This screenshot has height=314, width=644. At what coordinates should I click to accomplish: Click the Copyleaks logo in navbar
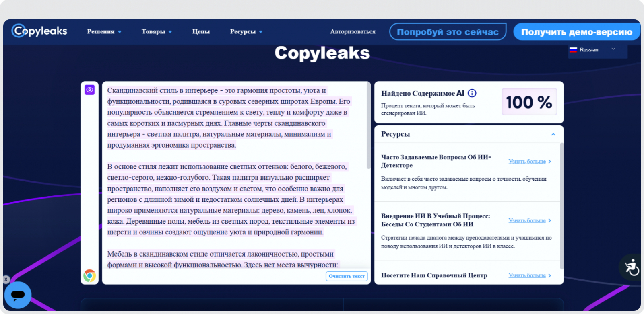(39, 31)
